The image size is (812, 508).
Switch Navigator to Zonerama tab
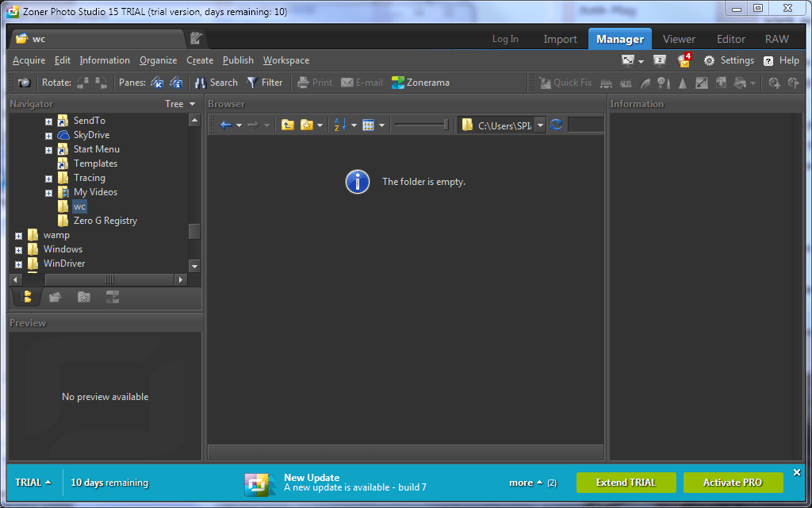click(x=113, y=297)
